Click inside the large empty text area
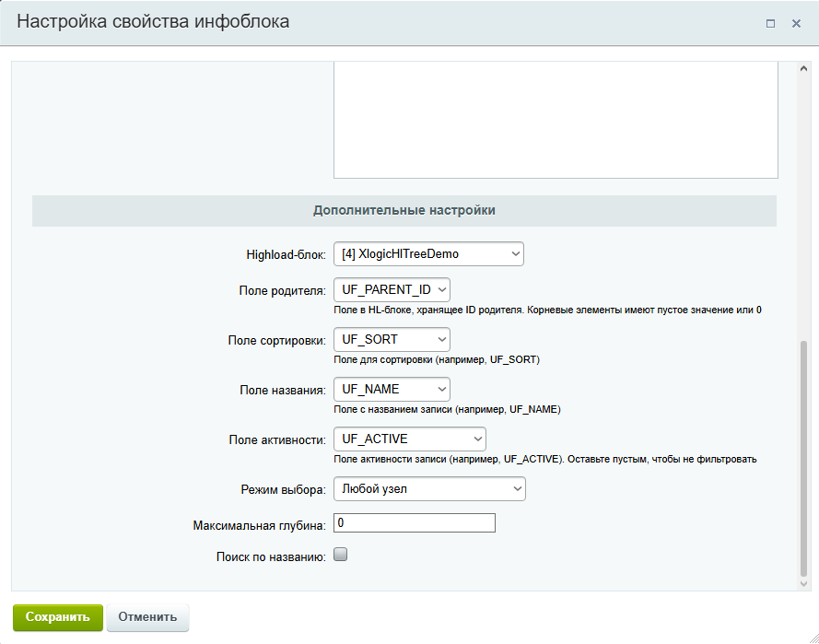The height and width of the screenshot is (644, 819). click(x=556, y=120)
